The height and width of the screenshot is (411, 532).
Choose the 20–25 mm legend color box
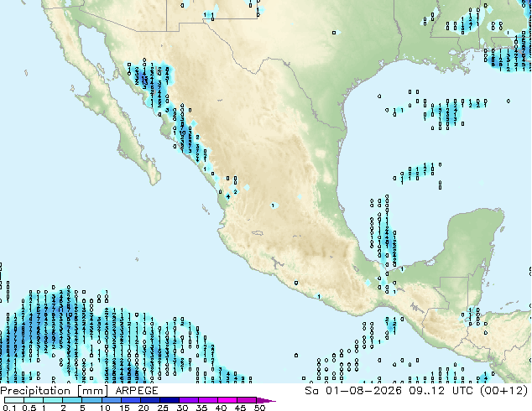pos(149,400)
